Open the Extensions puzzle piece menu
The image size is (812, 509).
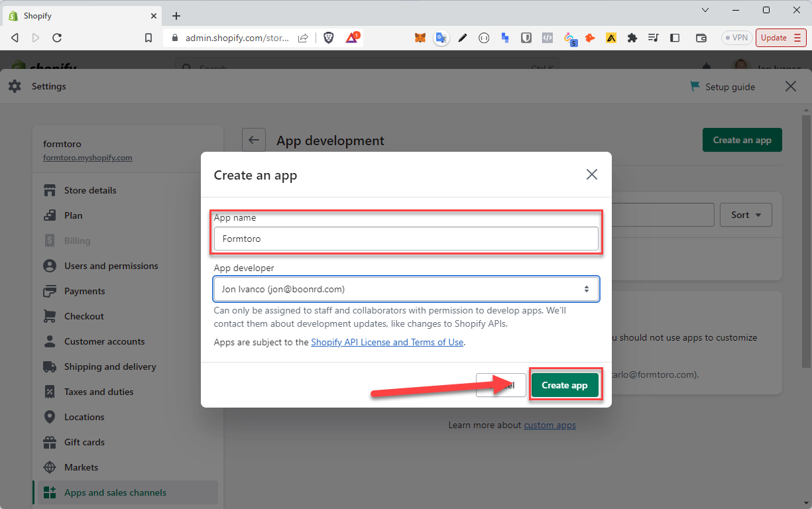point(632,38)
